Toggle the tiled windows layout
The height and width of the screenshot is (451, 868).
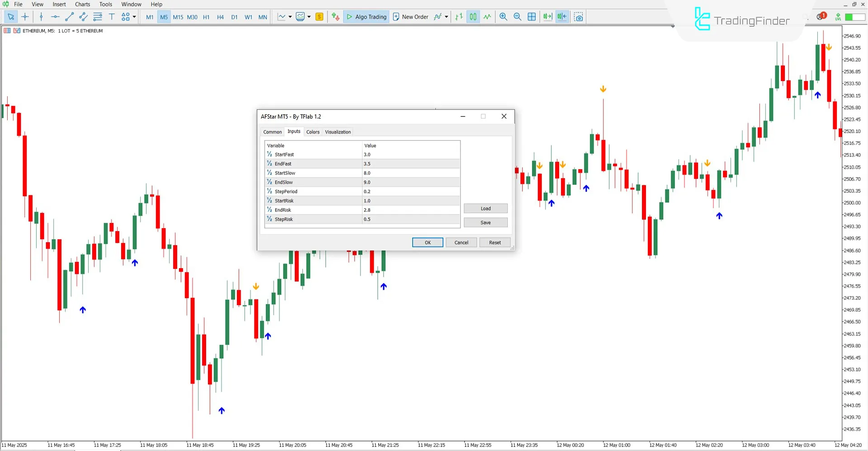[531, 17]
